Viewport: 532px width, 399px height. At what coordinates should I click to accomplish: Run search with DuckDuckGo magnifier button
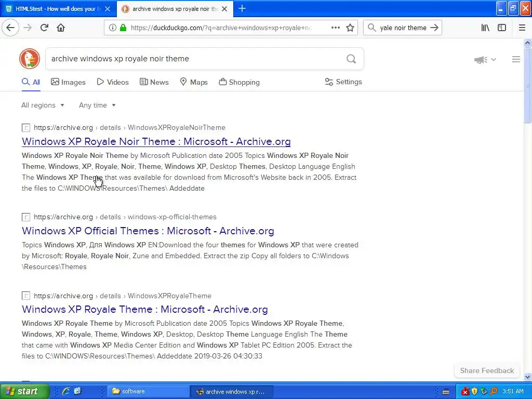point(351,59)
